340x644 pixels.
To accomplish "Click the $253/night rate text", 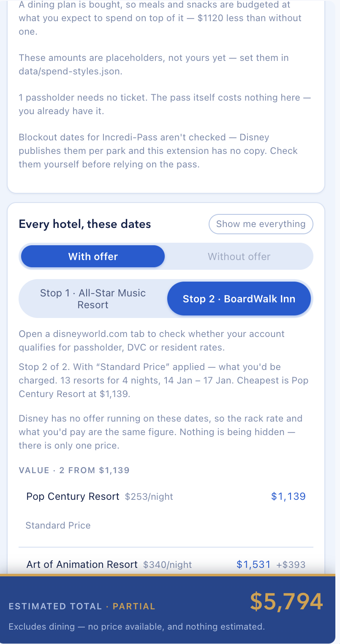I will [149, 496].
